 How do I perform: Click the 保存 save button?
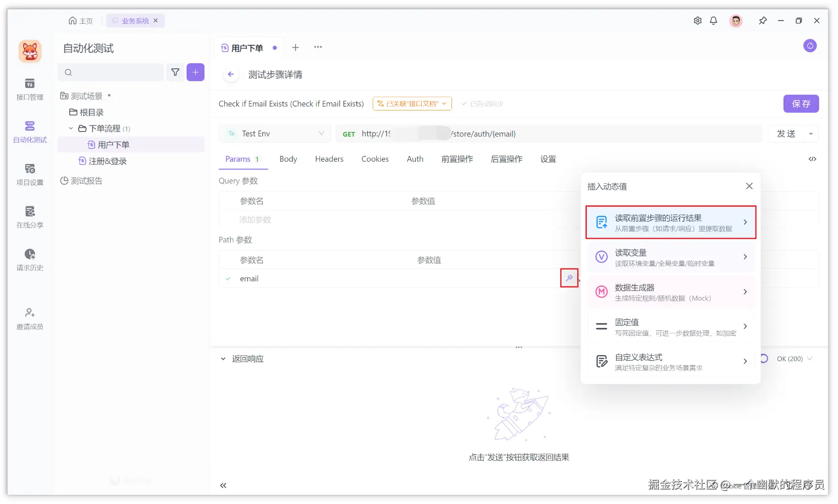801,104
